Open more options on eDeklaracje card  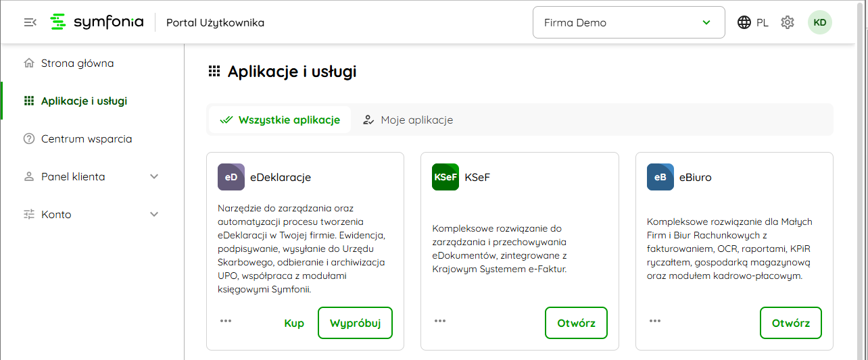pos(226,321)
